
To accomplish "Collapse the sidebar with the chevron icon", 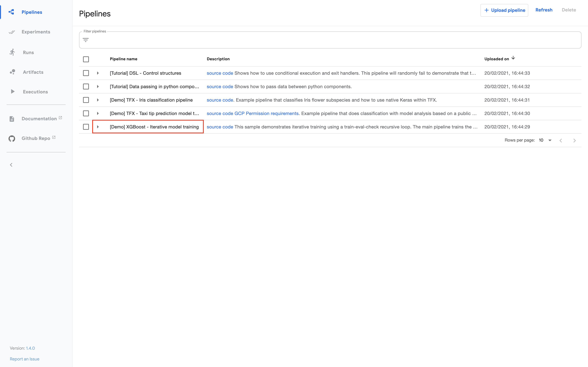I will tap(11, 165).
